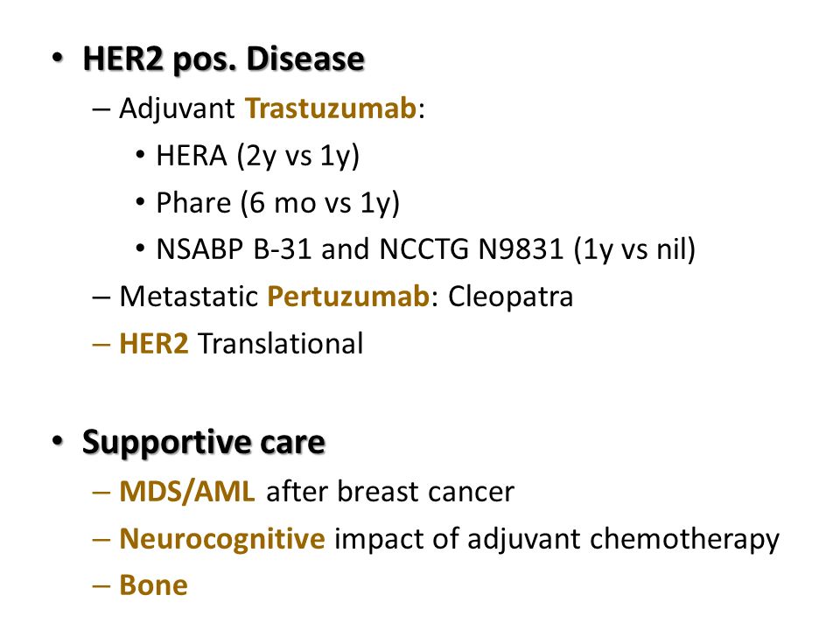Select the gold Trastuzumab word
Image resolution: width=840 pixels, height=630 pixels.
331,108
